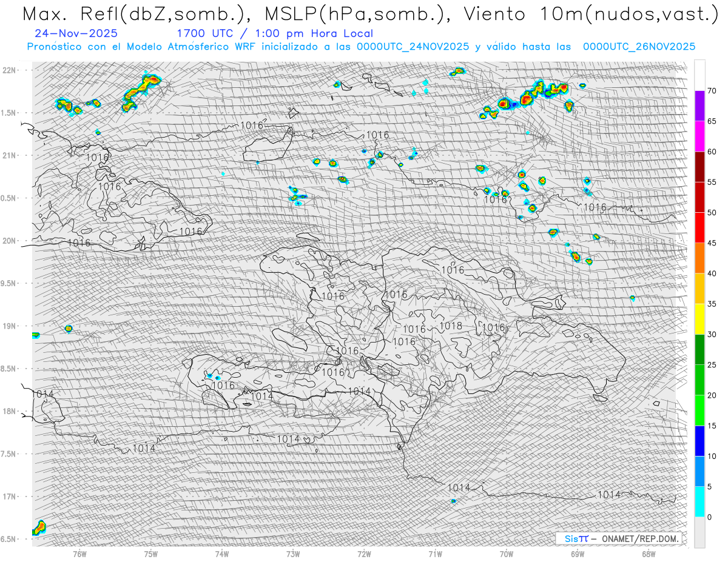Click the '55' colorbar scale value
728x562 pixels.
(712, 182)
